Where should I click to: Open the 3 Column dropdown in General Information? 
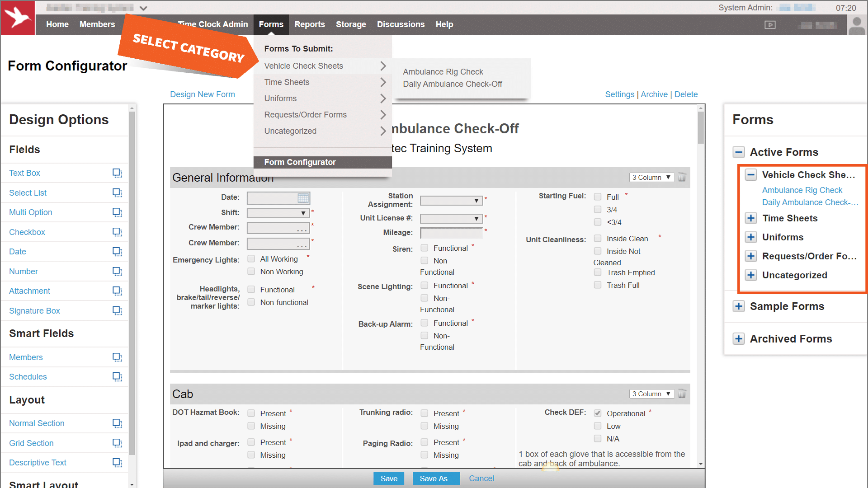(x=651, y=178)
